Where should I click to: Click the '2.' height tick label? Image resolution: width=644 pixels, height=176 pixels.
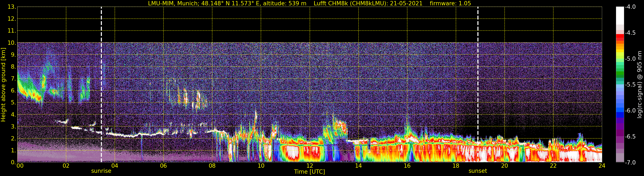coord(13,138)
